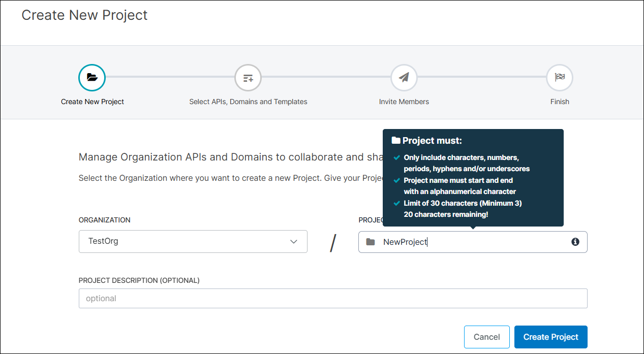The width and height of the screenshot is (644, 354).
Task: Click the Cancel button
Action: point(486,337)
